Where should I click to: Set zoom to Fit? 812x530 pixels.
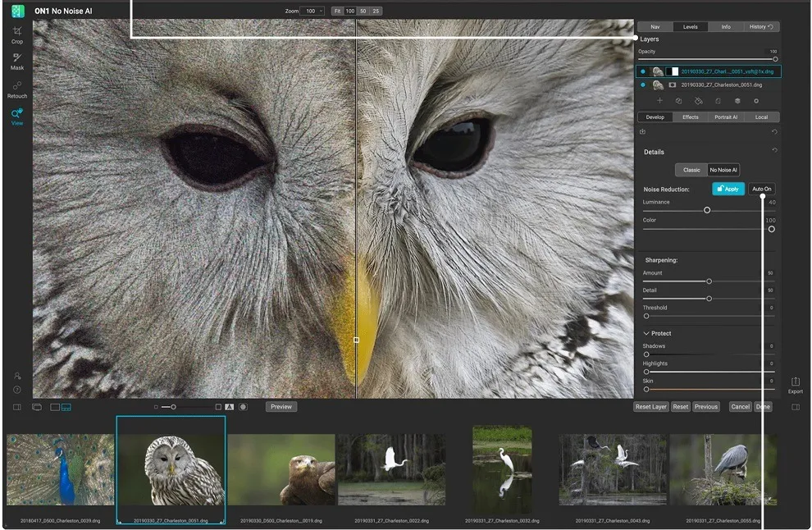[x=338, y=11]
